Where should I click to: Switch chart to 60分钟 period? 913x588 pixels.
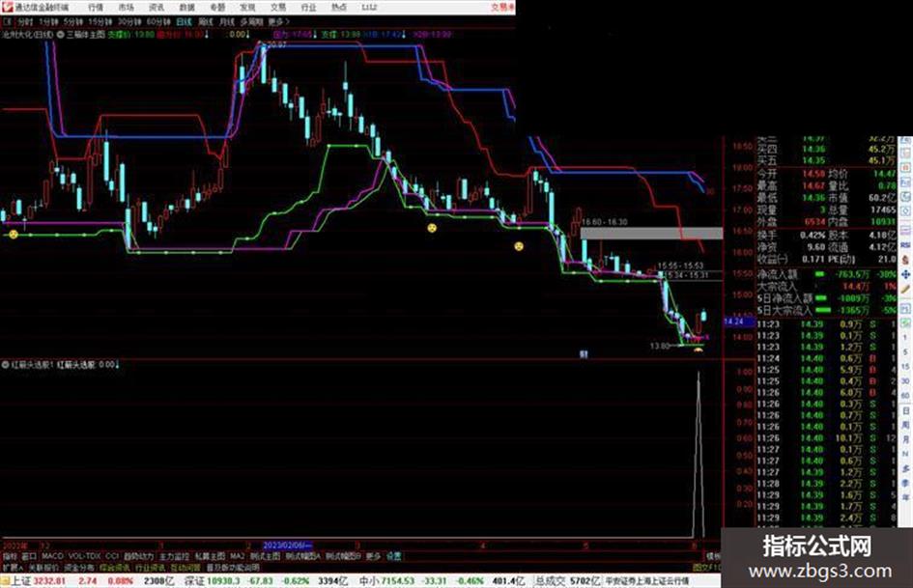tap(158, 21)
